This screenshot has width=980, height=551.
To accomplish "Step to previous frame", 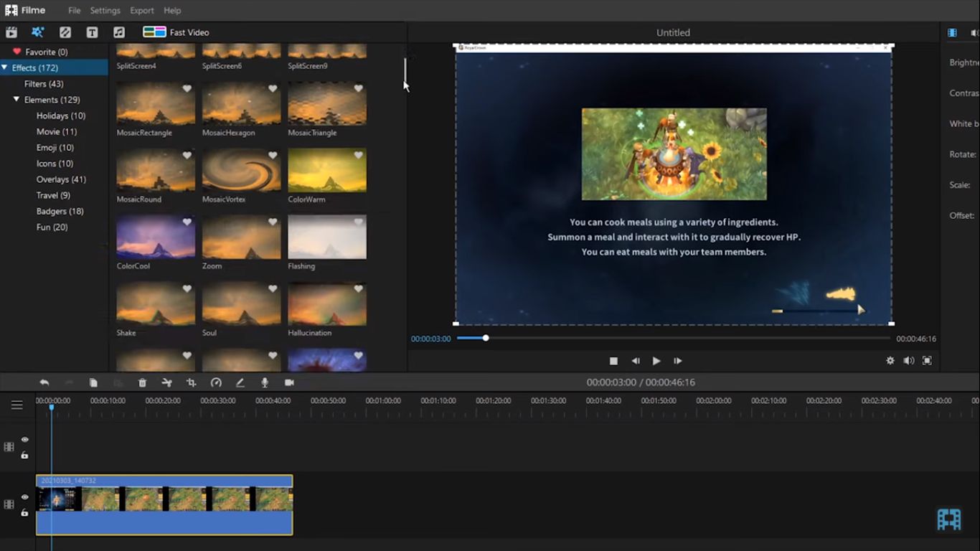I will tap(635, 361).
